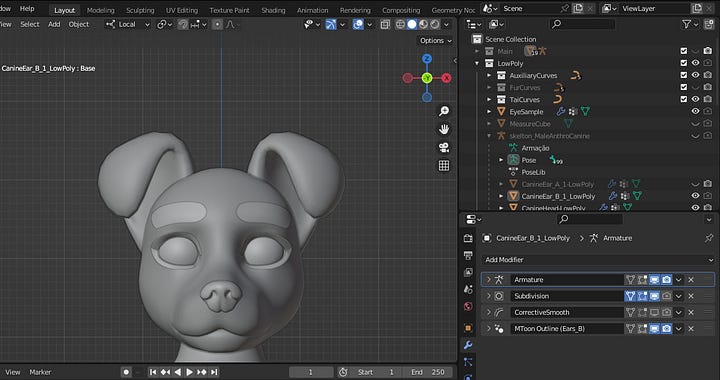Open the Add Modifier dropdown
The width and height of the screenshot is (720, 380).
[x=598, y=260]
